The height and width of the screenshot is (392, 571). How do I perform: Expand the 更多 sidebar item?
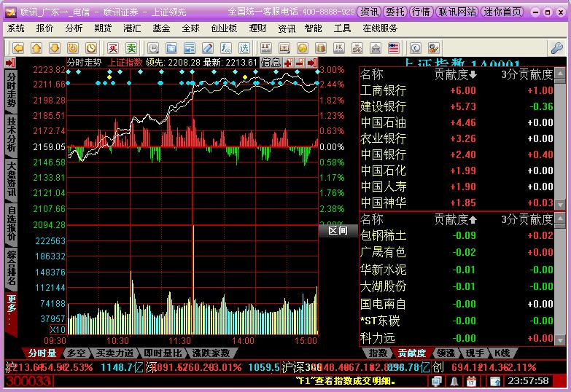tap(11, 313)
